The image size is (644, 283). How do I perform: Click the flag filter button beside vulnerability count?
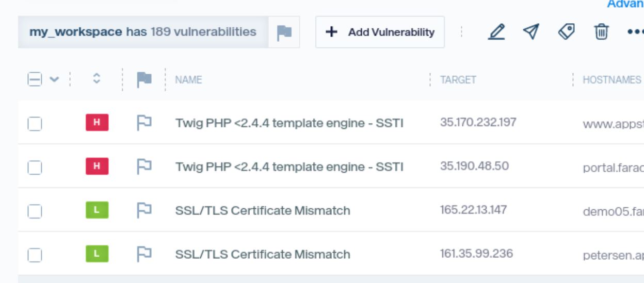(x=284, y=32)
